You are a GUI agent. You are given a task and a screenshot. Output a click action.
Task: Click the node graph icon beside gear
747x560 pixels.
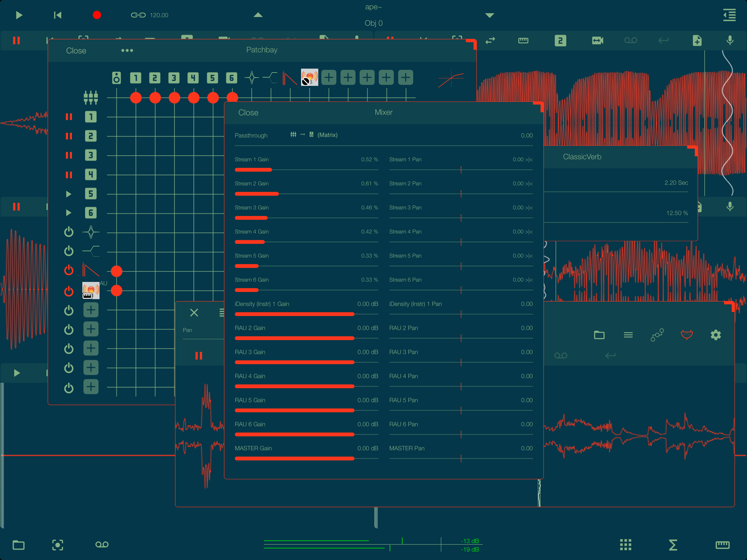(x=657, y=335)
